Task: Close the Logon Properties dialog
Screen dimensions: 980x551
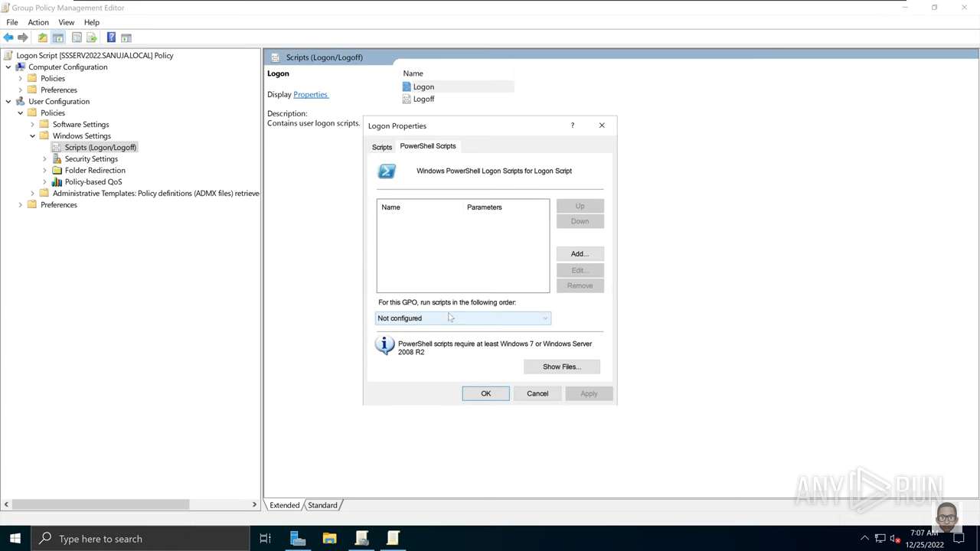Action: click(x=602, y=126)
